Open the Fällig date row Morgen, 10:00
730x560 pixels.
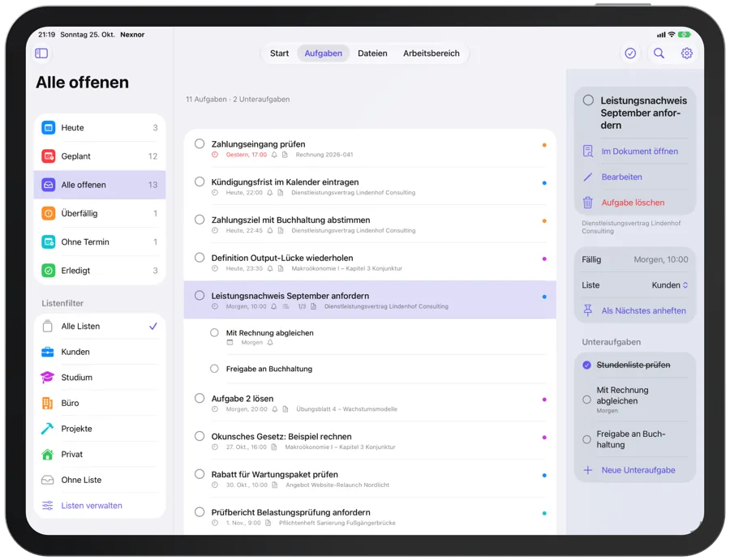(635, 259)
